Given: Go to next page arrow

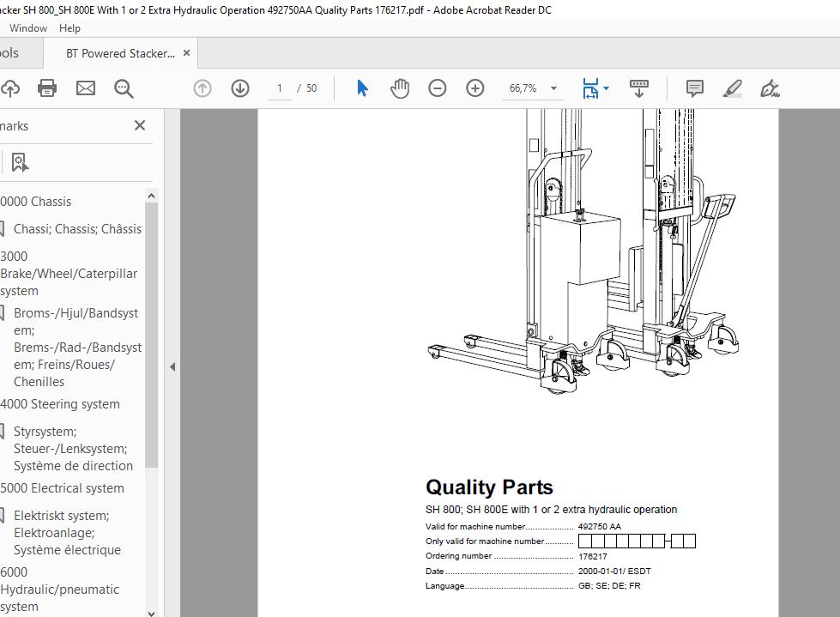Looking at the screenshot, I should pos(240,88).
